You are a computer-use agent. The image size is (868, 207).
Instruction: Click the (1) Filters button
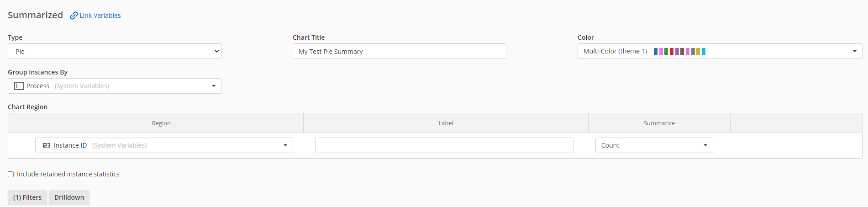coord(27,197)
